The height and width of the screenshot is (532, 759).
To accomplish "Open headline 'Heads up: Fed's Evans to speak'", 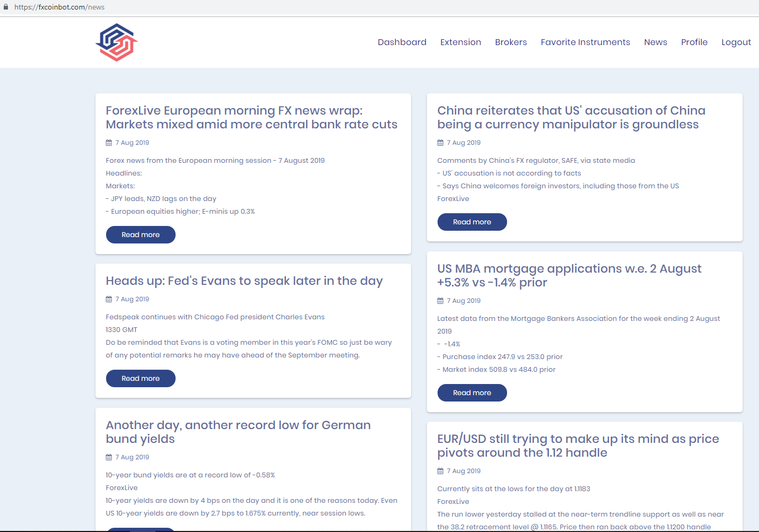I will click(x=244, y=281).
